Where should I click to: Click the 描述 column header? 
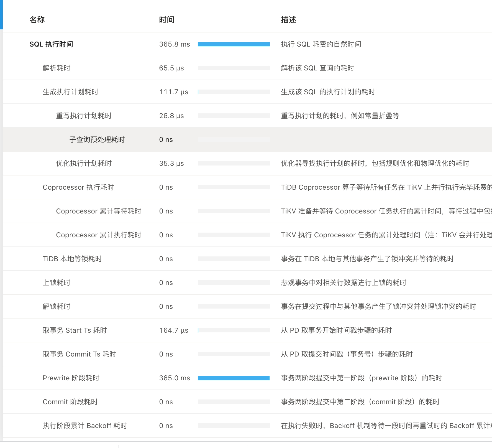pos(289,20)
